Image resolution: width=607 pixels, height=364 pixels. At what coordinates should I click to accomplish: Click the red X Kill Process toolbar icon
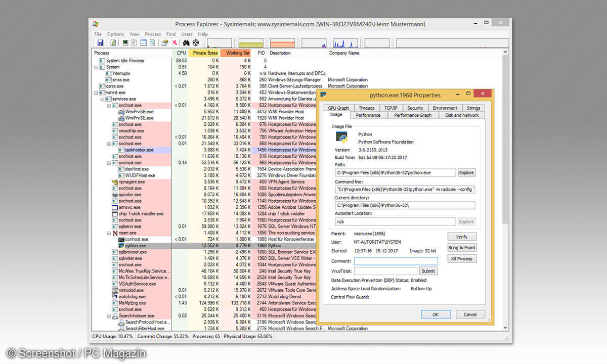click(175, 43)
